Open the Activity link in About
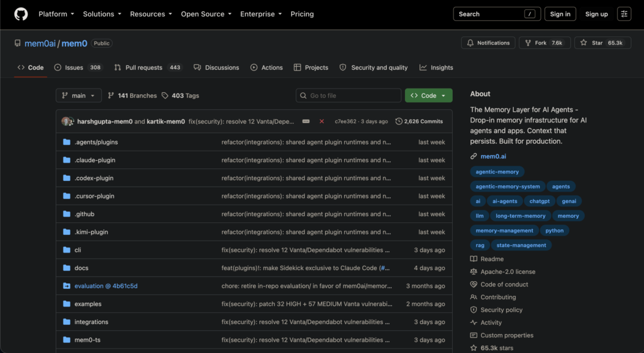This screenshot has width=644, height=353. pos(486,323)
